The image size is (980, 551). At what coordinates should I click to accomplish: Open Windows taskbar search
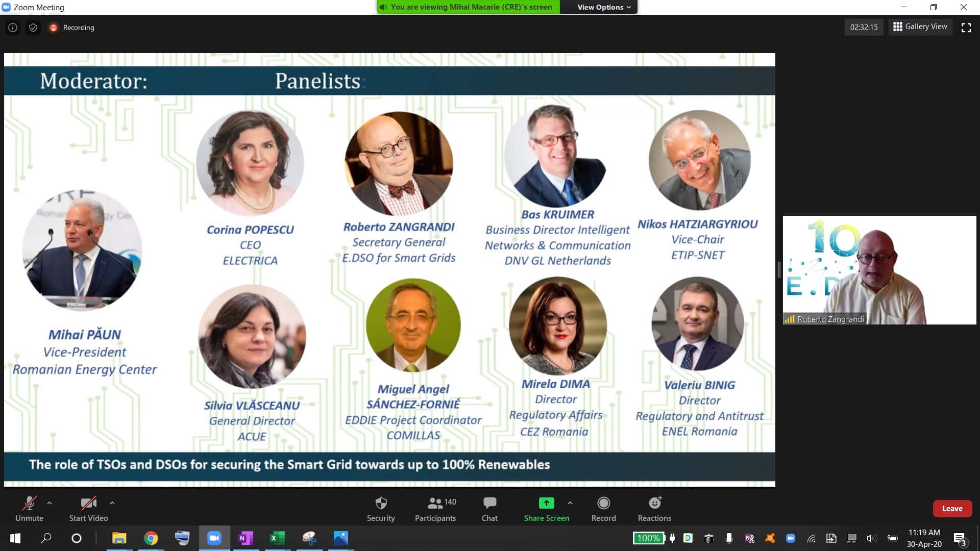click(x=46, y=538)
